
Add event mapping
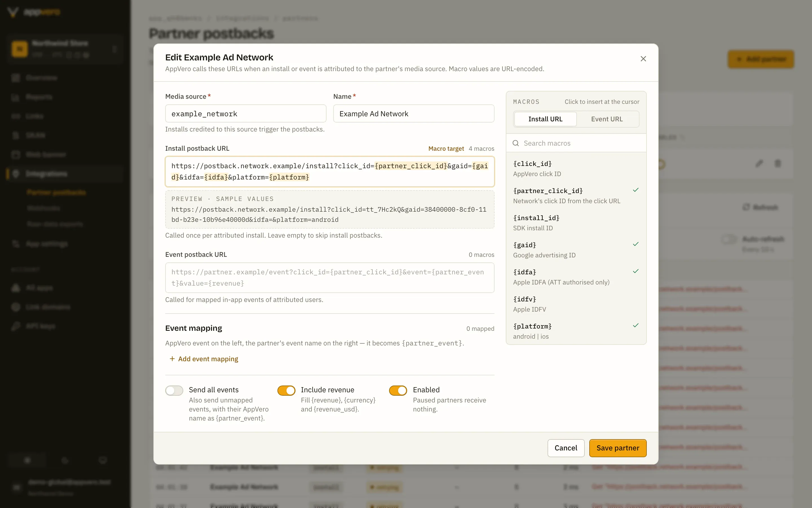pyautogui.click(x=204, y=359)
